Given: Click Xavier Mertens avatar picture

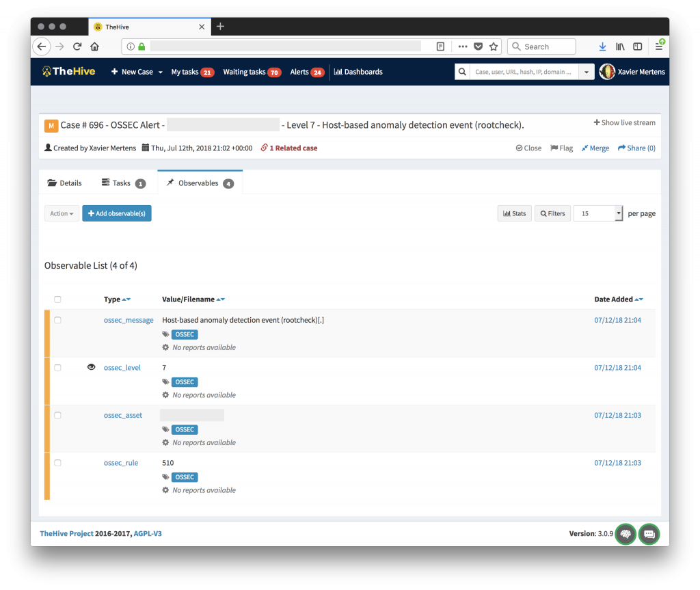Looking at the screenshot, I should pos(607,72).
